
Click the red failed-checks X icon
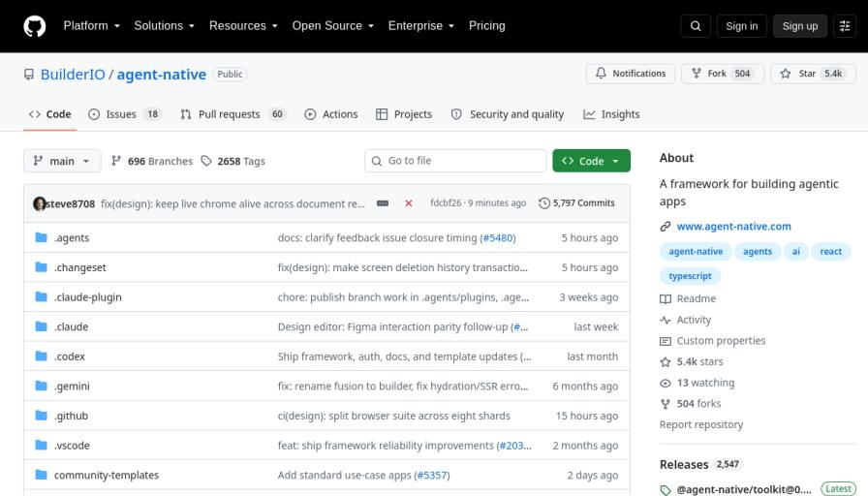pos(409,203)
